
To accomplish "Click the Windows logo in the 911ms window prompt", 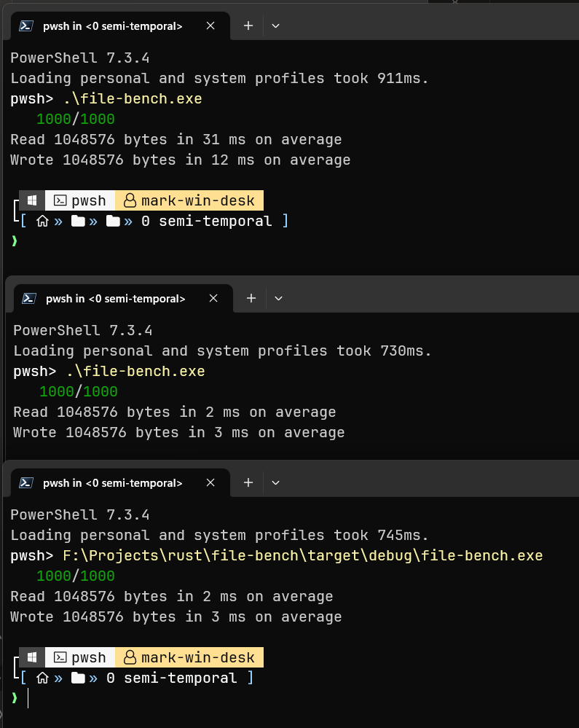I will pos(32,200).
